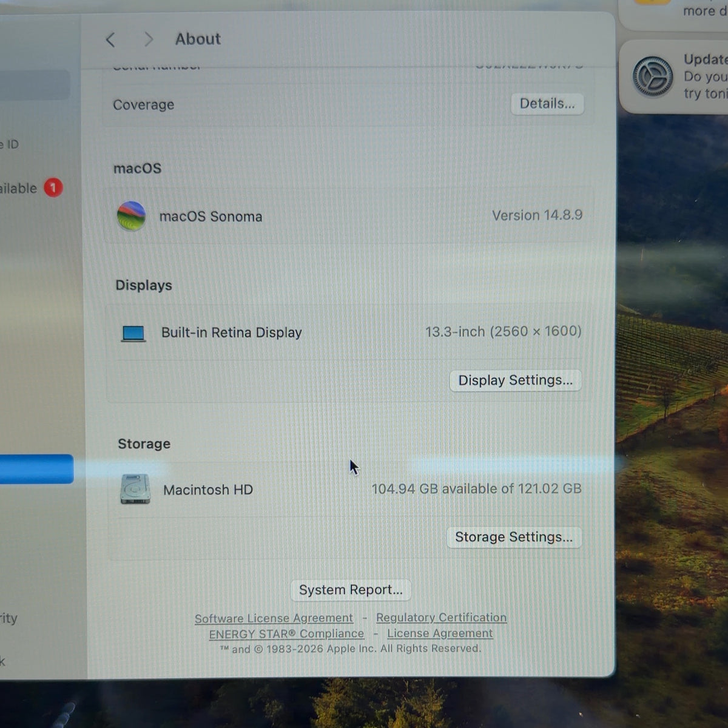Image resolution: width=728 pixels, height=728 pixels.
Task: Click Version 14.8.9 text
Action: [x=537, y=215]
